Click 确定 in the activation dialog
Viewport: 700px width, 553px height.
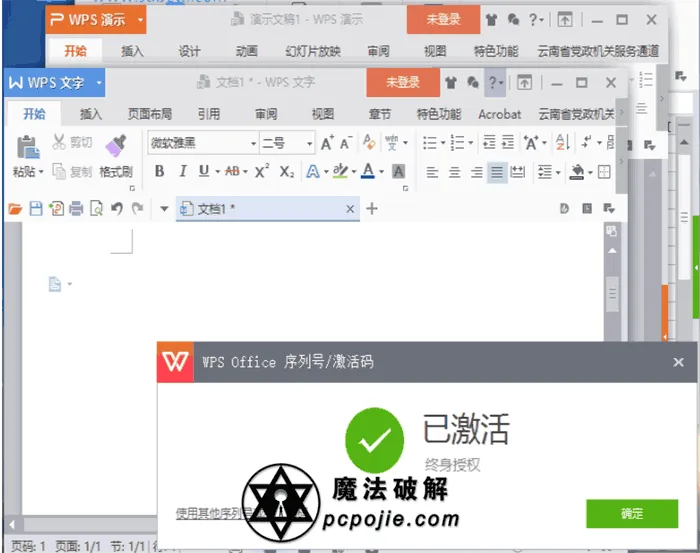[x=632, y=513]
